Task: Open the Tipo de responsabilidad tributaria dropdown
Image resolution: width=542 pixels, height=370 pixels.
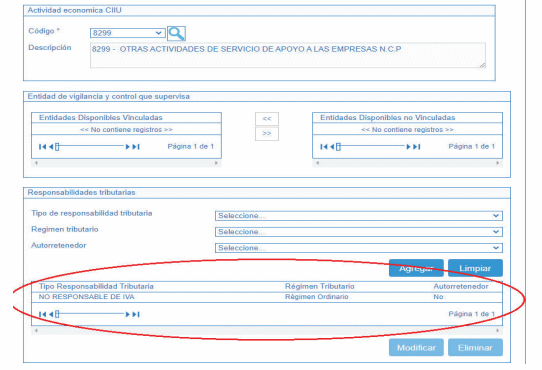Action: point(358,215)
